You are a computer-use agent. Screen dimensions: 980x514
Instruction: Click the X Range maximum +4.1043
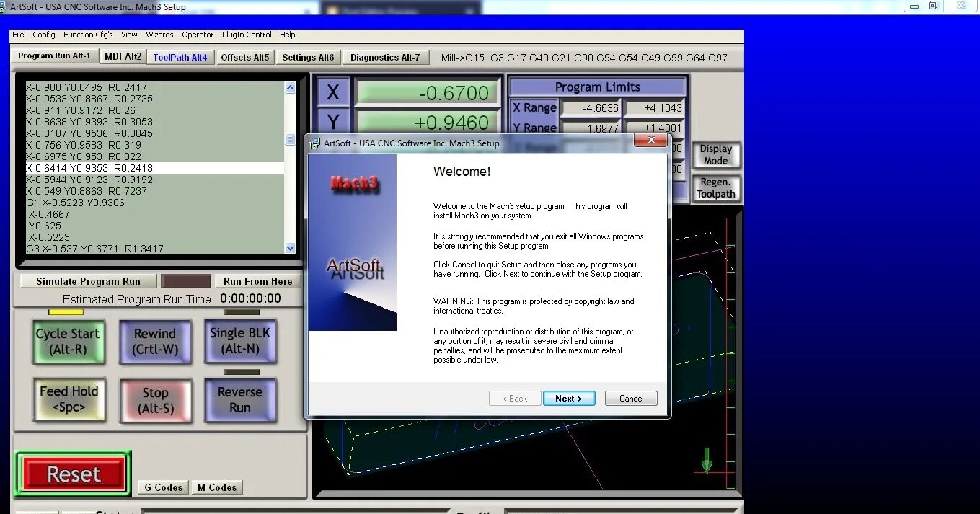[654, 108]
